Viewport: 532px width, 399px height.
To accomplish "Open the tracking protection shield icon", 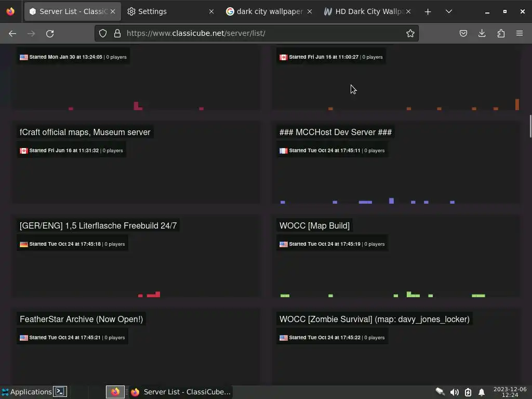I will 103,33.
